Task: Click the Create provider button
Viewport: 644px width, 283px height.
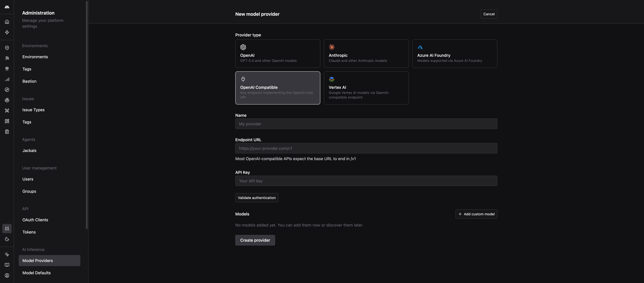Action: (255, 240)
